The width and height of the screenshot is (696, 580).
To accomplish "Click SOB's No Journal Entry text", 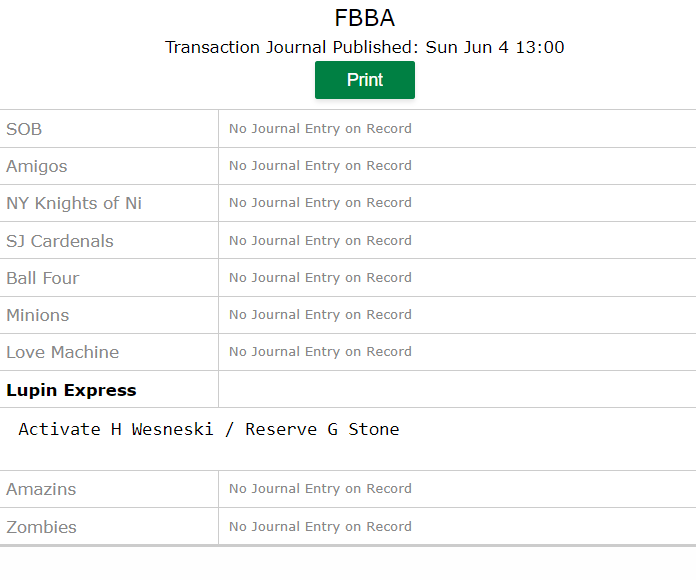I will [x=320, y=129].
